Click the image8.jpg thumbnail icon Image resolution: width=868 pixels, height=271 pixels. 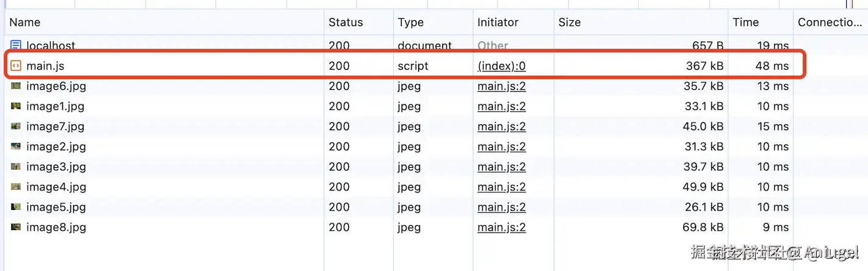[16, 227]
